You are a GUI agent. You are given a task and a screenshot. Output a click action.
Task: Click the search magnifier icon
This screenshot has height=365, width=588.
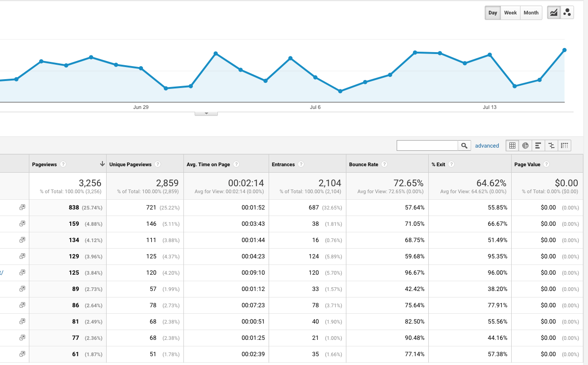464,145
